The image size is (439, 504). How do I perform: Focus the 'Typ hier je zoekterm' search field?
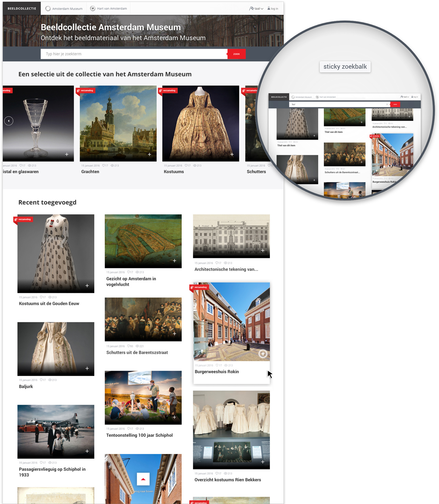pyautogui.click(x=134, y=54)
